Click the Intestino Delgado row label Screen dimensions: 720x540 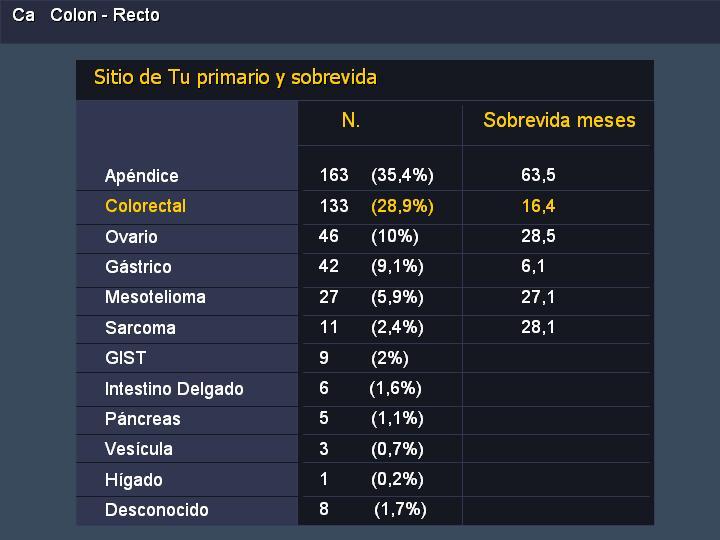pos(174,389)
